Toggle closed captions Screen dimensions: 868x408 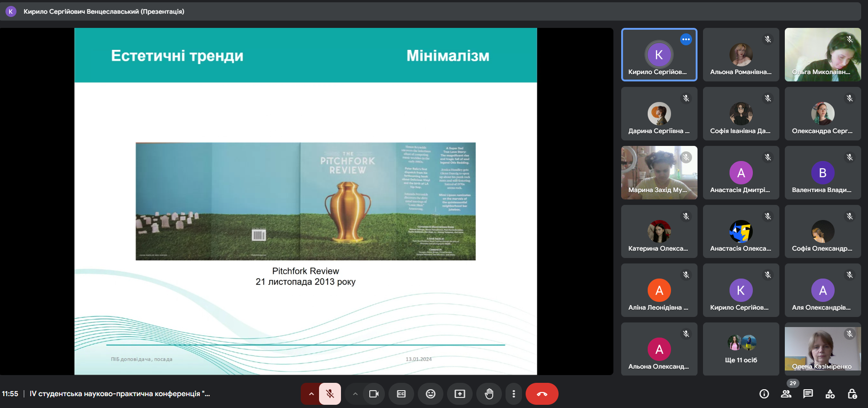point(401,394)
